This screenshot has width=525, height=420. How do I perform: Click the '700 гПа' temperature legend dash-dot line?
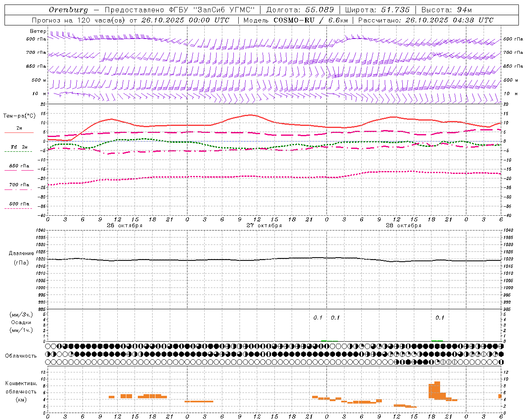(x=18, y=189)
